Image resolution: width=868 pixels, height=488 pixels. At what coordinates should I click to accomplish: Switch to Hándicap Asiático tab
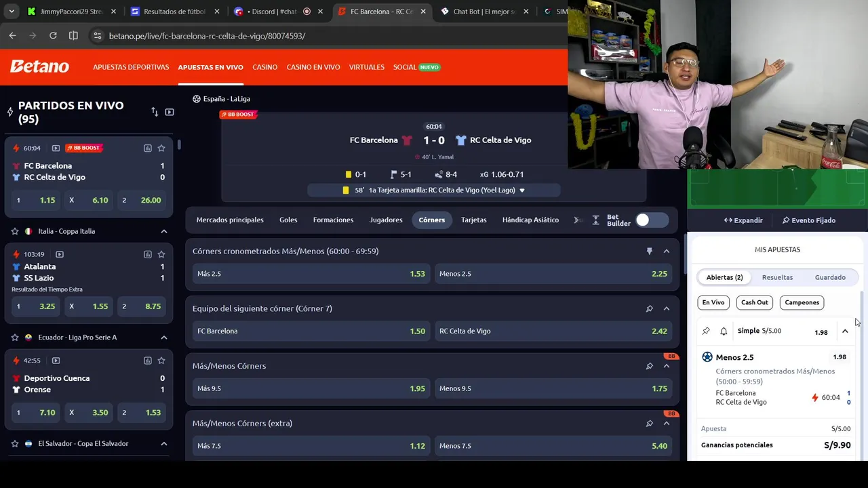530,220
